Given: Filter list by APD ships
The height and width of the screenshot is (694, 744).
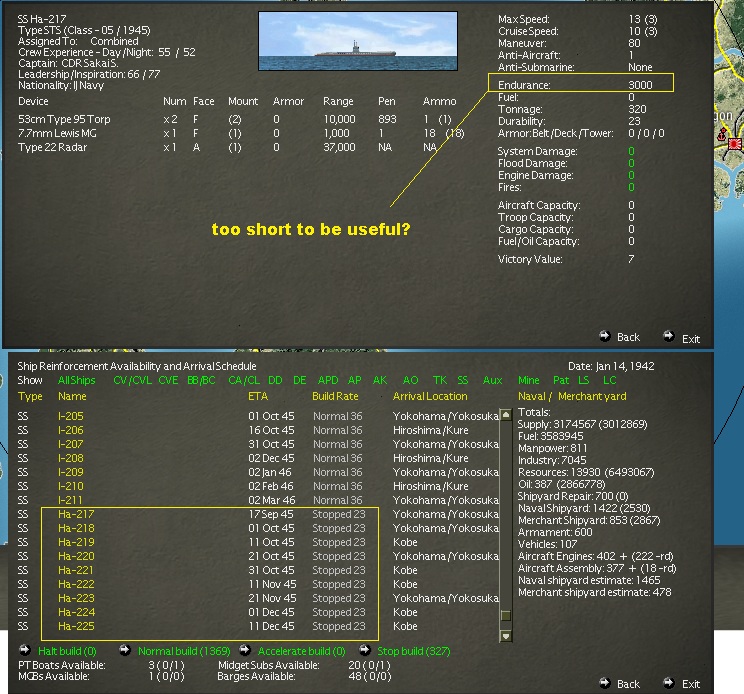Looking at the screenshot, I should pyautogui.click(x=328, y=380).
